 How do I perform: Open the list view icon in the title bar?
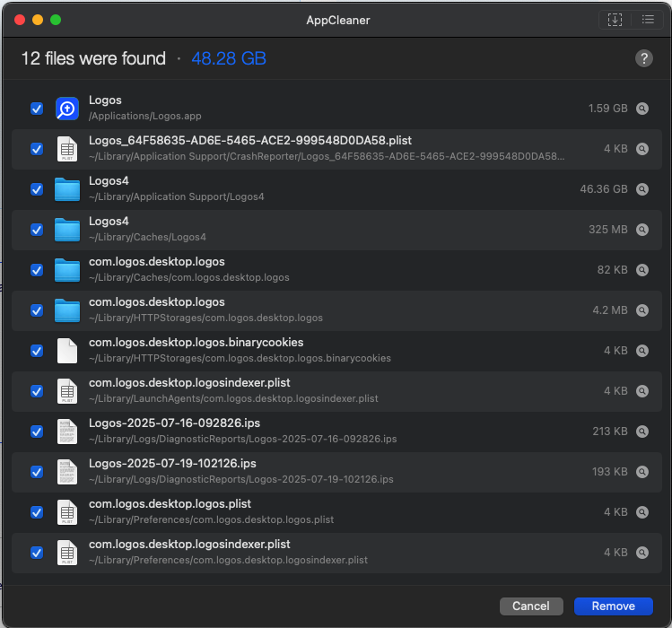click(648, 20)
